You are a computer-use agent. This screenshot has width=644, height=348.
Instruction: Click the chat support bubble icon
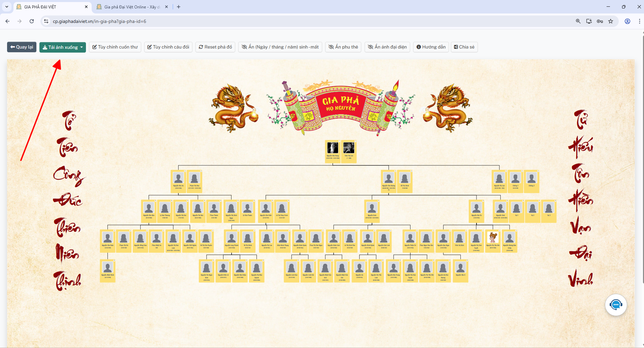pyautogui.click(x=616, y=305)
